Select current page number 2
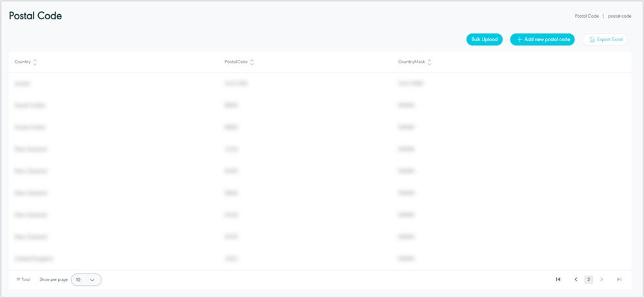Viewport: 644px width, 298px height. click(x=589, y=279)
